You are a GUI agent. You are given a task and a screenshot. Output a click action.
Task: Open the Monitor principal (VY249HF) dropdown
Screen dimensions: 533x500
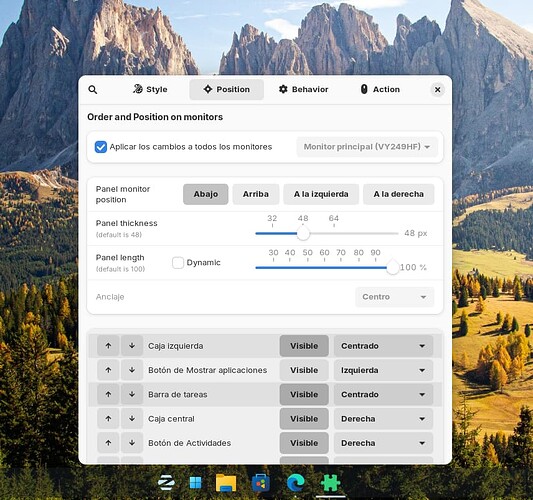tap(367, 147)
